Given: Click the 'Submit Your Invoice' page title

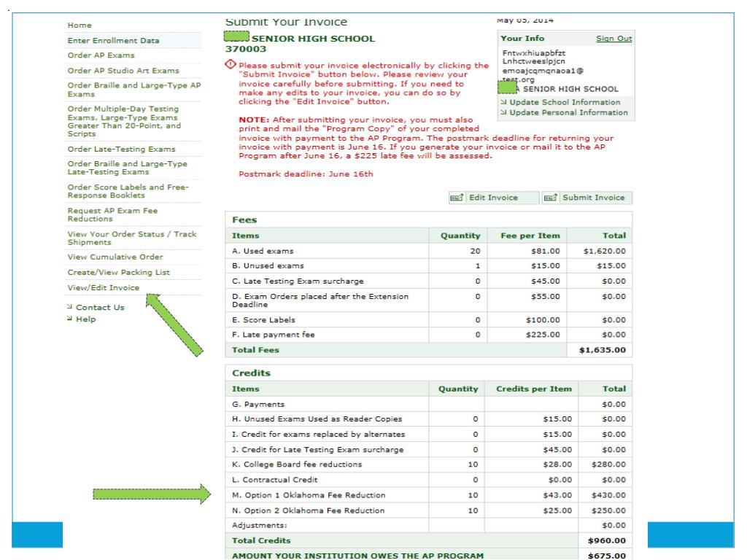Looking at the screenshot, I should (x=286, y=22).
